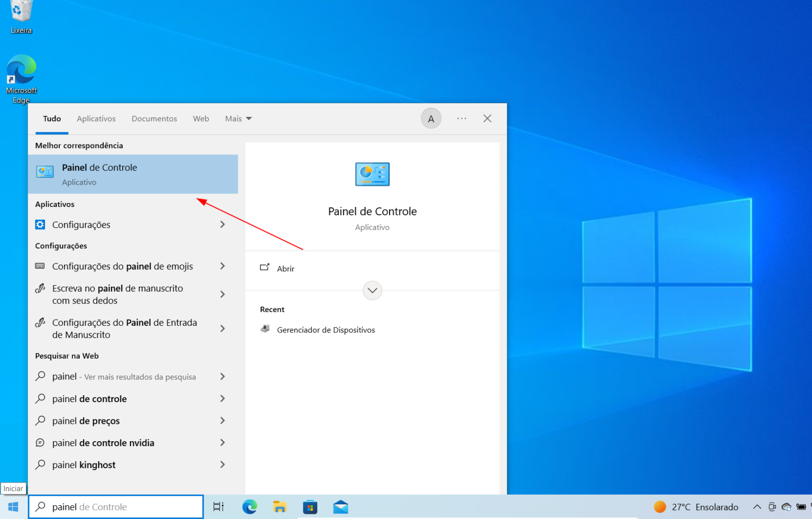Click Abrir to launch Painel de Controle

coord(285,268)
